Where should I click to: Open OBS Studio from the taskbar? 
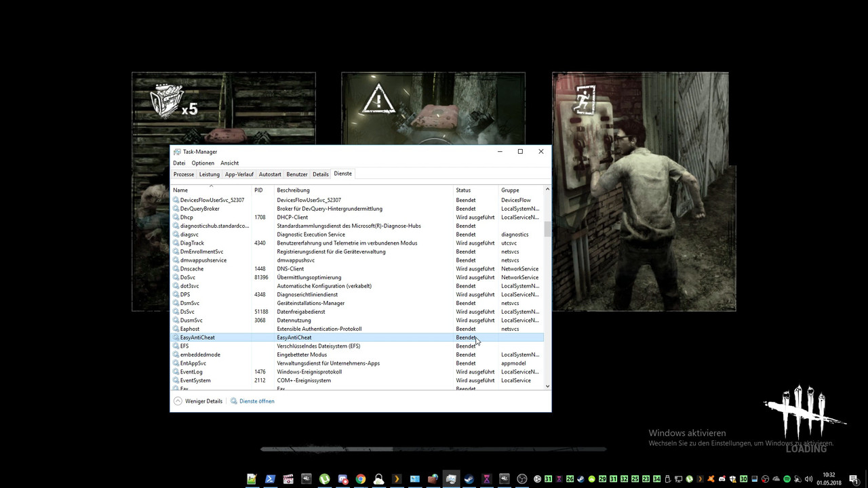point(522,479)
